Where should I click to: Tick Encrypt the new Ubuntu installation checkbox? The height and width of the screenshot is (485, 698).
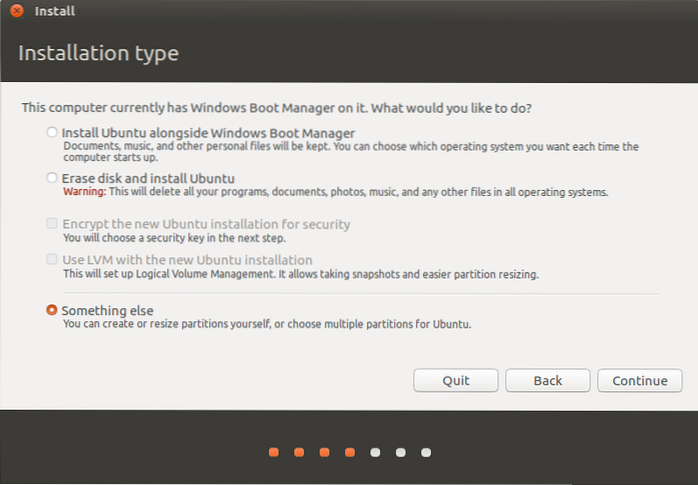52,223
